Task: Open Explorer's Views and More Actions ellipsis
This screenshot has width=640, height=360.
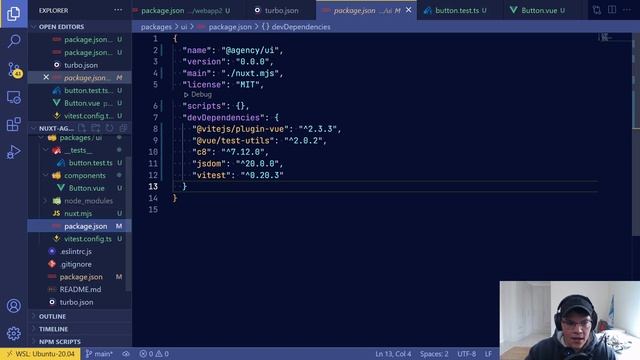Action: (118, 10)
